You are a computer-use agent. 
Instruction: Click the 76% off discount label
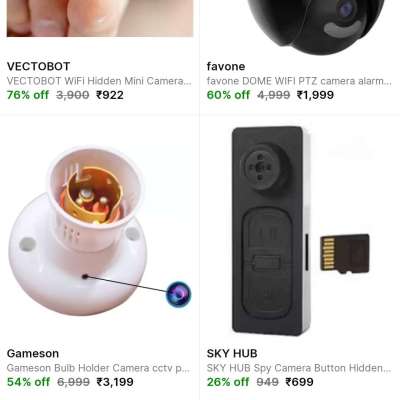(28, 95)
